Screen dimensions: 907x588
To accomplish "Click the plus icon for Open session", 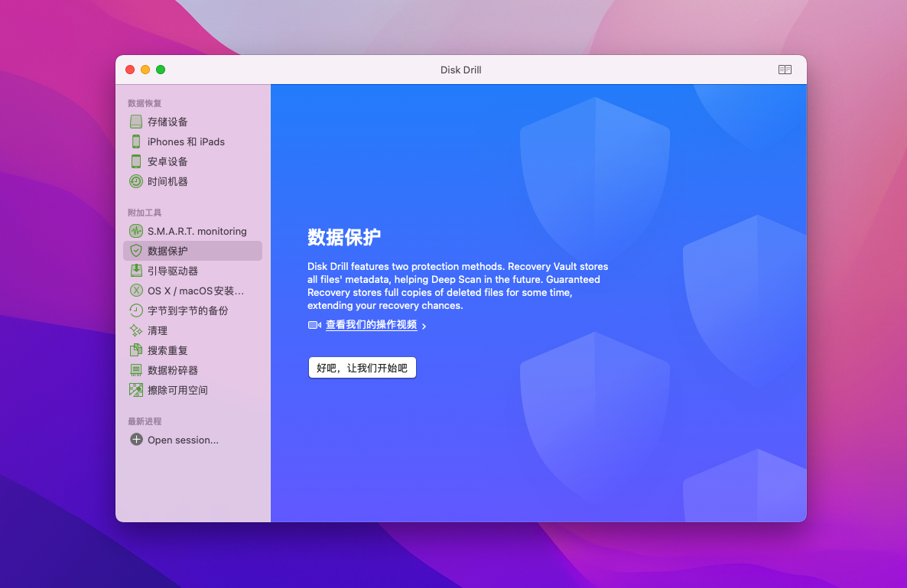I will pyautogui.click(x=136, y=440).
